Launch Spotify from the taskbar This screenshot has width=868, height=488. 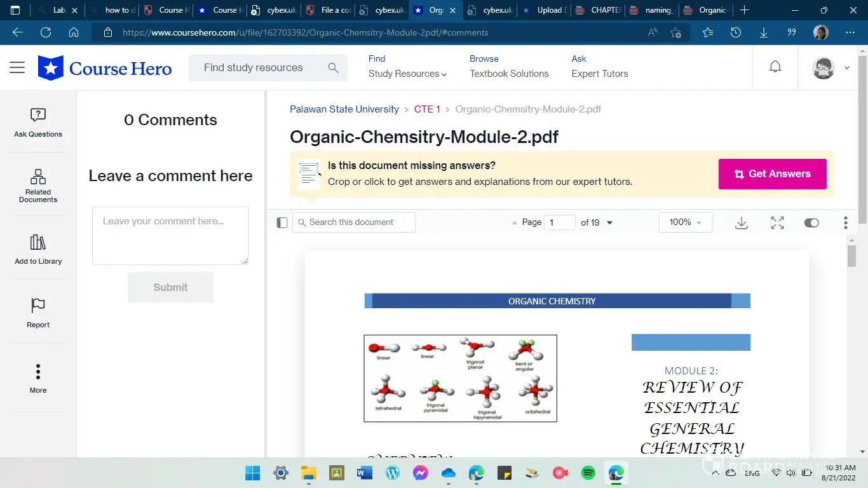588,473
